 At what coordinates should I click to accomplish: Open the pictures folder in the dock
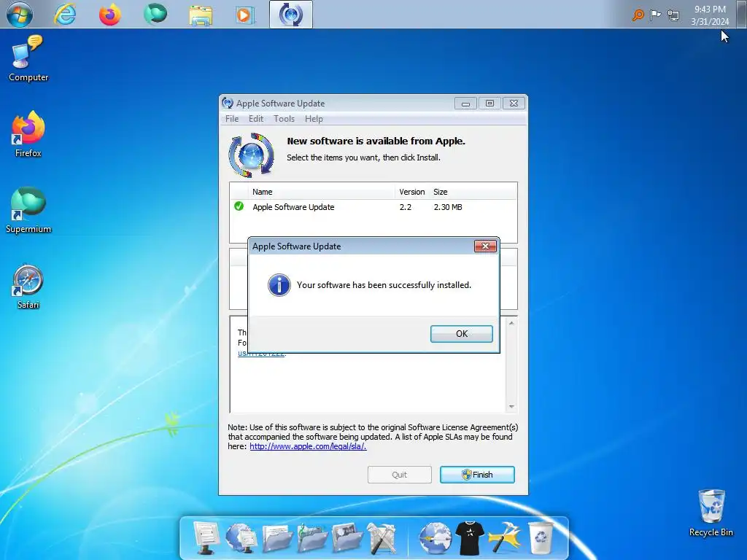click(x=347, y=538)
